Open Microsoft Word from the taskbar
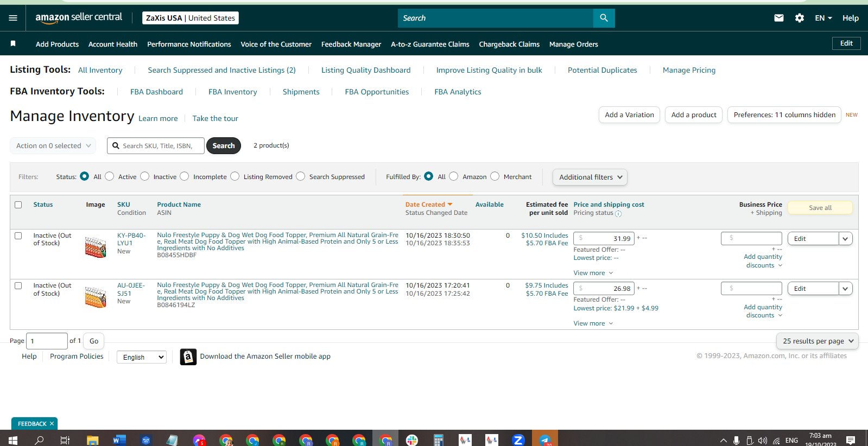This screenshot has width=868, height=446. click(x=119, y=440)
